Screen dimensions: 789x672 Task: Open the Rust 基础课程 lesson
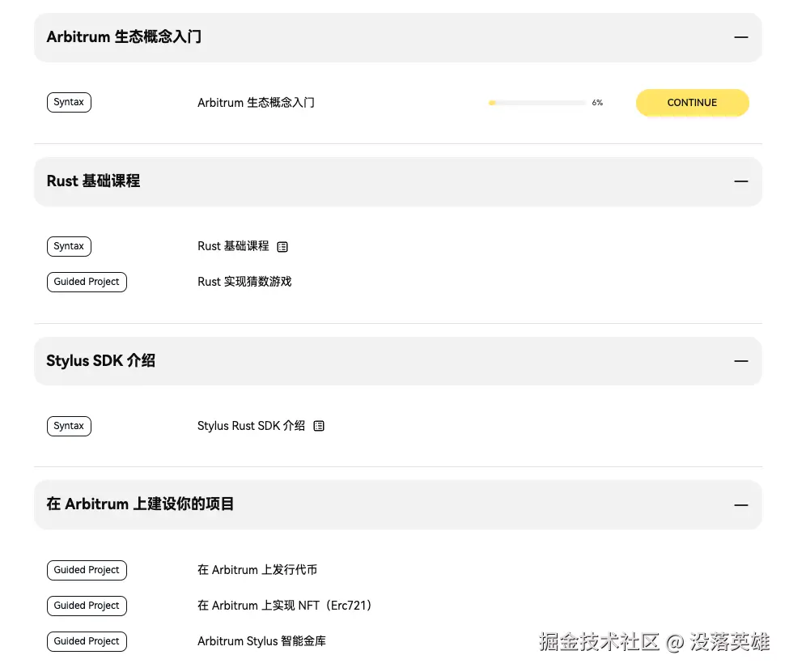click(233, 246)
